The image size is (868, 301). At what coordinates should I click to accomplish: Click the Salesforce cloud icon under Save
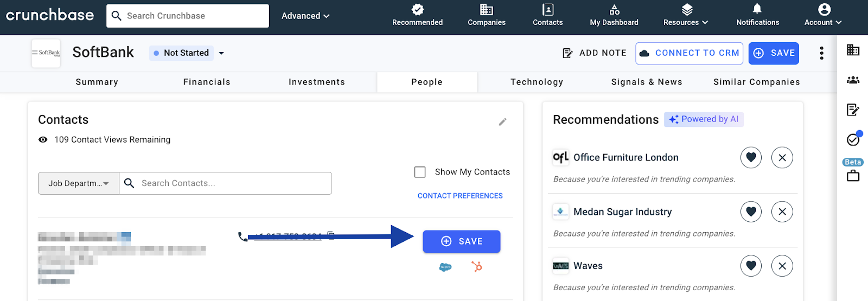[445, 267]
